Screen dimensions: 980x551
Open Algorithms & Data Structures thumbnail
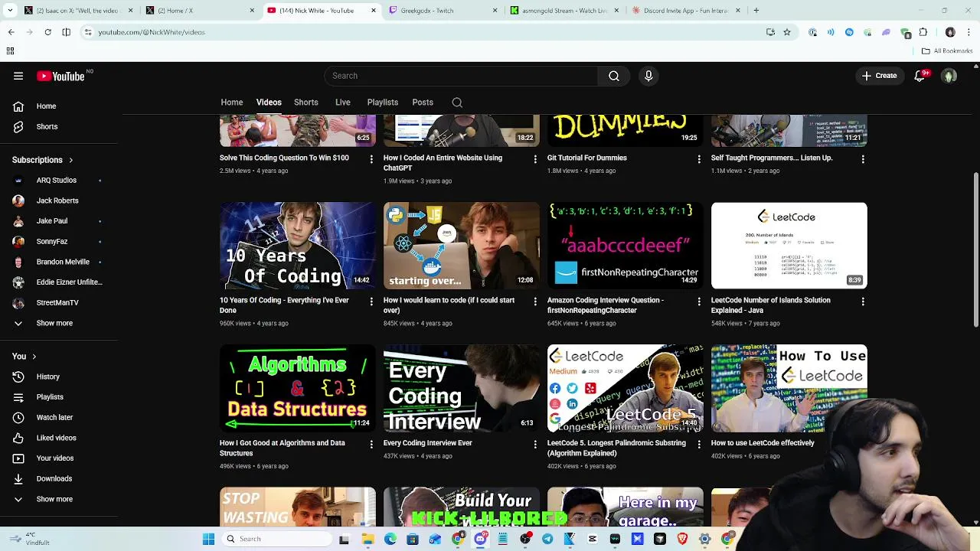point(298,388)
